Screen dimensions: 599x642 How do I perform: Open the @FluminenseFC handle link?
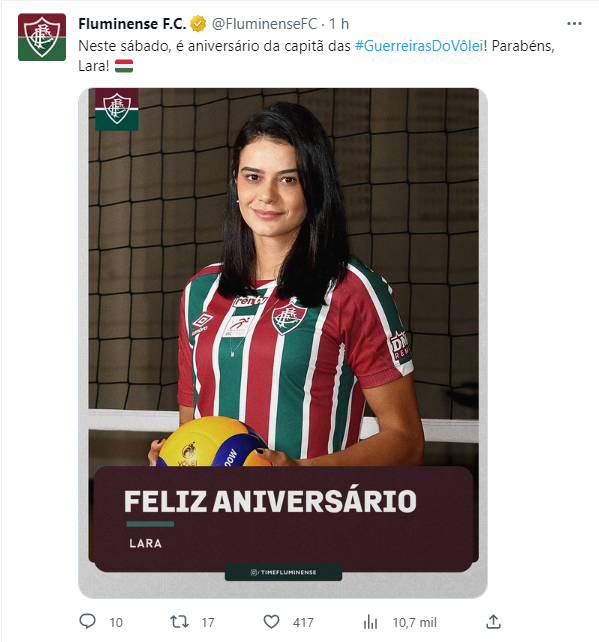coord(264,24)
